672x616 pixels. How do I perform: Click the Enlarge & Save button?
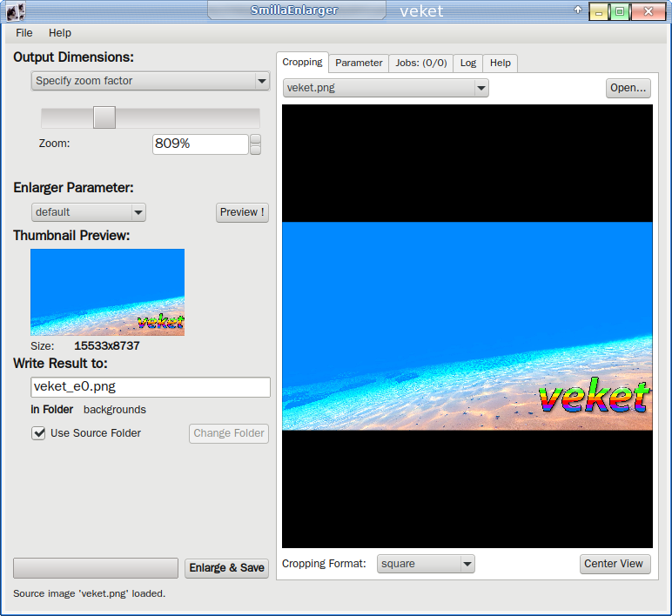(226, 568)
